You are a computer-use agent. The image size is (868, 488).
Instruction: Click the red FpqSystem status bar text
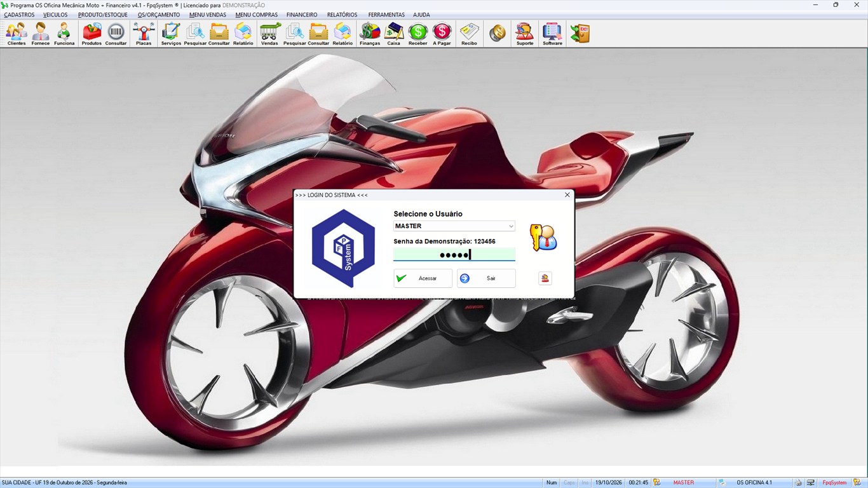click(835, 483)
